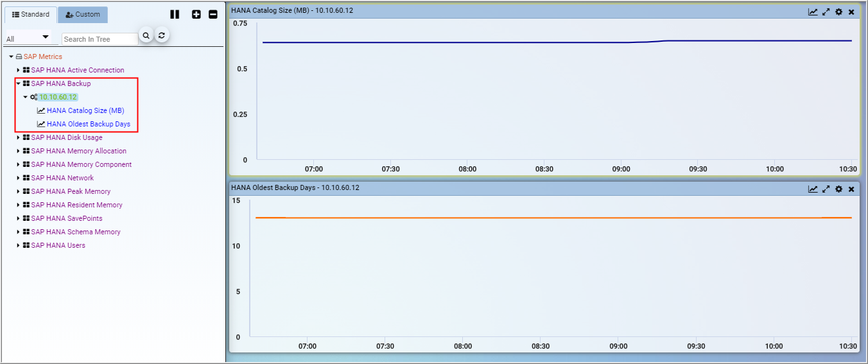Click grid icon beside SAP HANA Disk Usage
The width and height of the screenshot is (868, 364).
point(26,137)
